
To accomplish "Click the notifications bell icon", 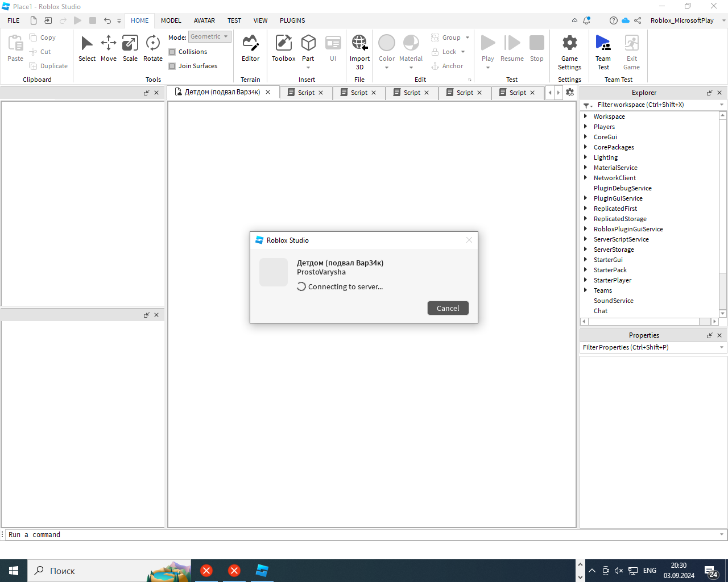I will (x=586, y=20).
